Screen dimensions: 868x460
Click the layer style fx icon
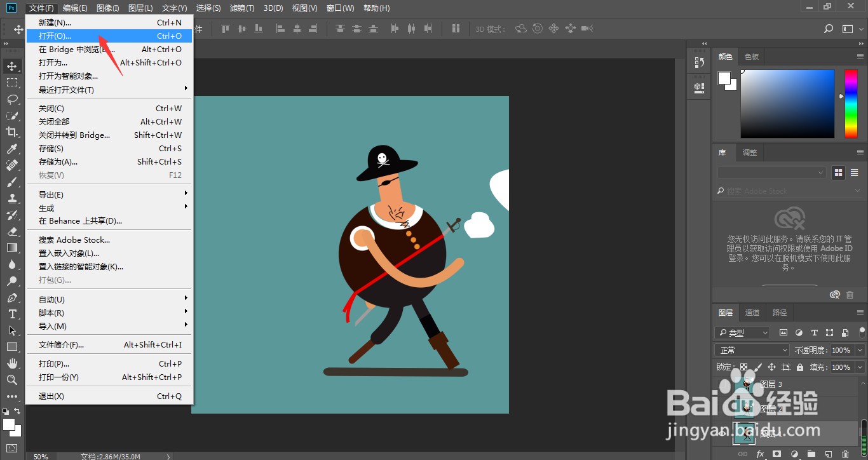(760, 454)
